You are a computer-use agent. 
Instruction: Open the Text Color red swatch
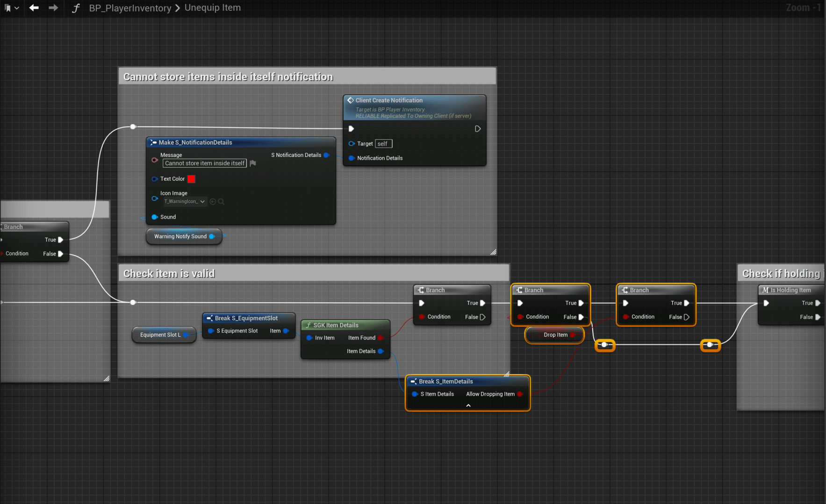pos(191,179)
